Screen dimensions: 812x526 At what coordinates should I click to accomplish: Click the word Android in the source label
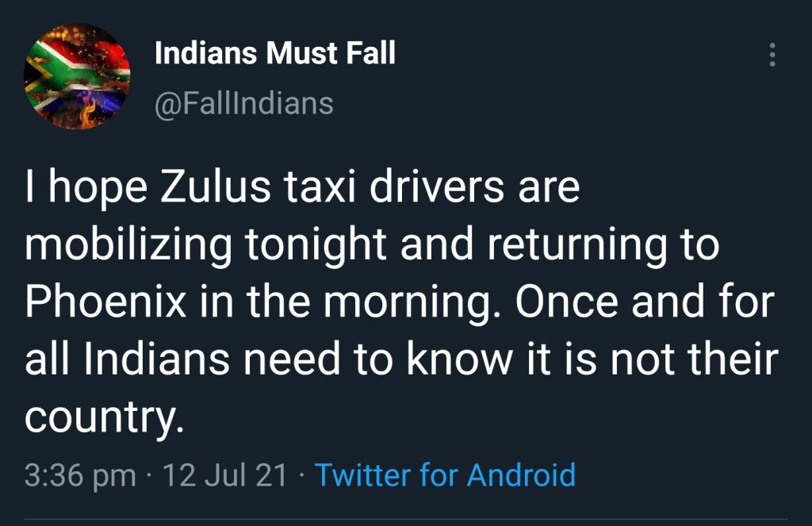[x=521, y=474]
